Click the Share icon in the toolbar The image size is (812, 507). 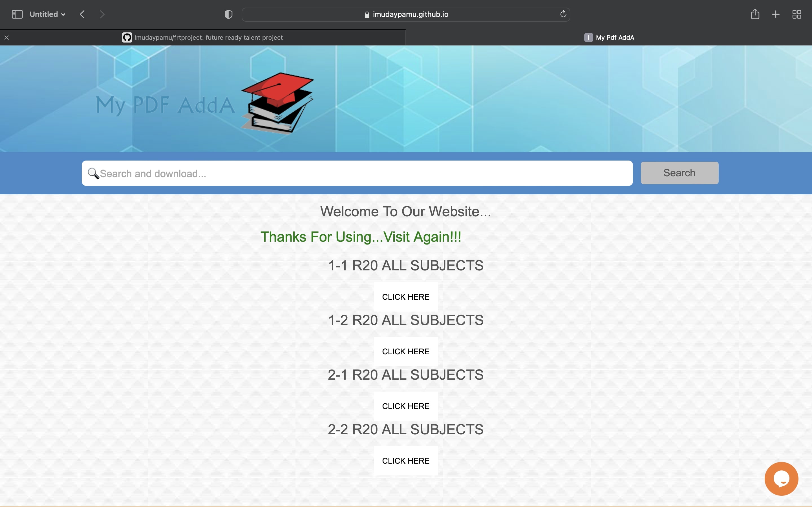(x=755, y=14)
